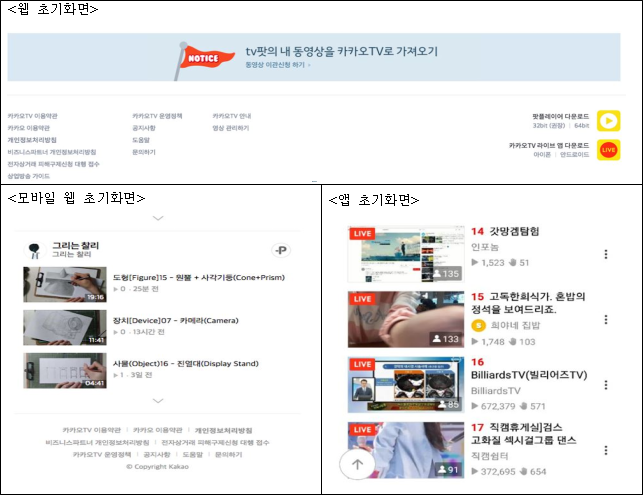Image resolution: width=643 pixels, height=495 pixels.
Task: Click the red NOTICE flag icon
Action: pyautogui.click(x=203, y=60)
